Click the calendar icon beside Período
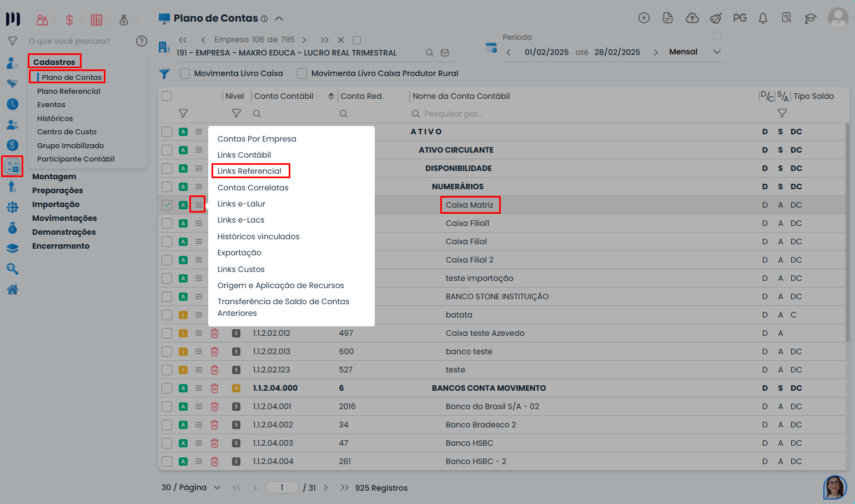The width and height of the screenshot is (855, 504). [491, 48]
